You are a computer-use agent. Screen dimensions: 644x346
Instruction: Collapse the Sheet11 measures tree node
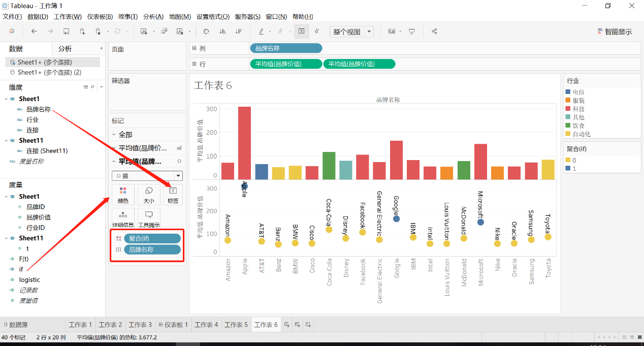[x=6, y=238]
